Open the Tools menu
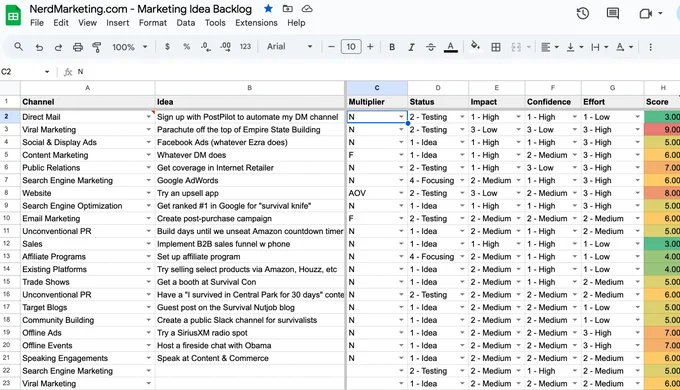680x390 pixels. click(x=215, y=23)
